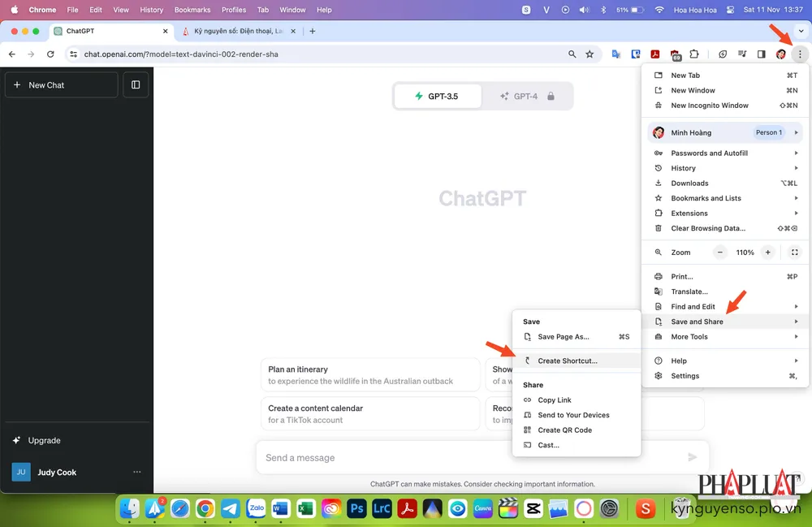Open the Google Translate extension icon
This screenshot has width=812, height=527.
pyautogui.click(x=615, y=54)
